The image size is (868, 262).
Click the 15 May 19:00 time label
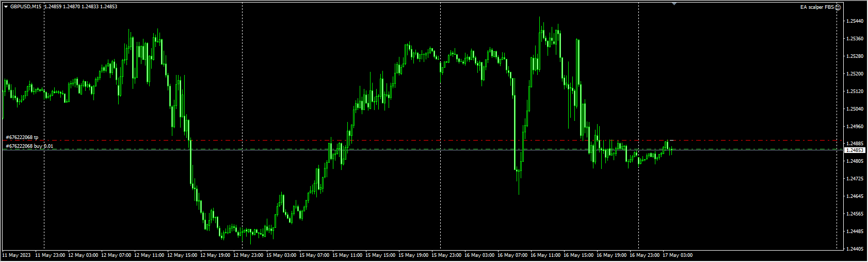pyautogui.click(x=413, y=255)
